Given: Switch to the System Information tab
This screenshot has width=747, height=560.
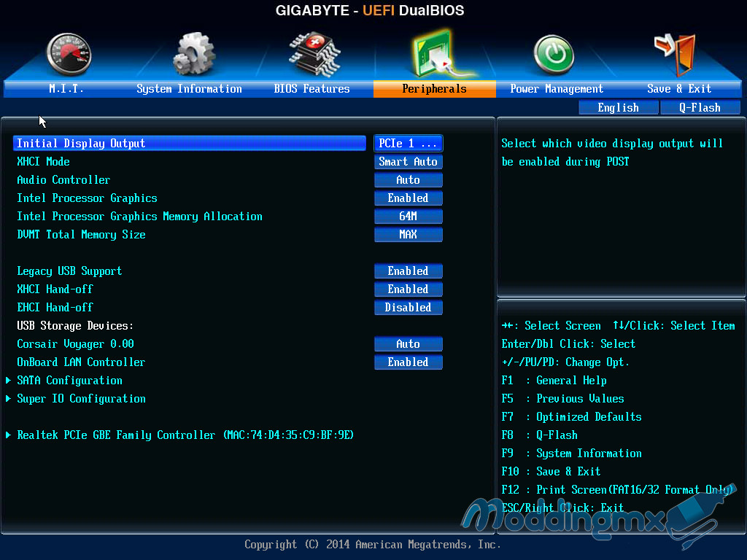Looking at the screenshot, I should [x=189, y=88].
